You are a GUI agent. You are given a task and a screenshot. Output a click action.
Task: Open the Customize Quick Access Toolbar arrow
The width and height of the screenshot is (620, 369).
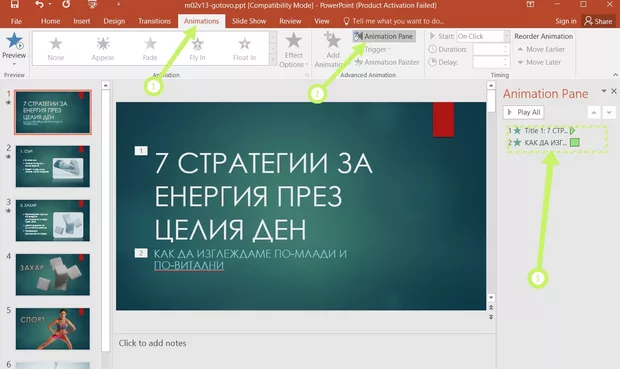pos(118,5)
